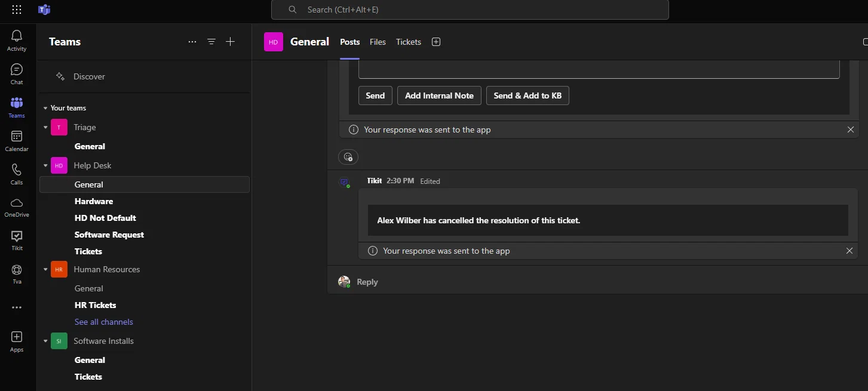
Task: Collapse the Help Desk team
Action: tap(45, 165)
